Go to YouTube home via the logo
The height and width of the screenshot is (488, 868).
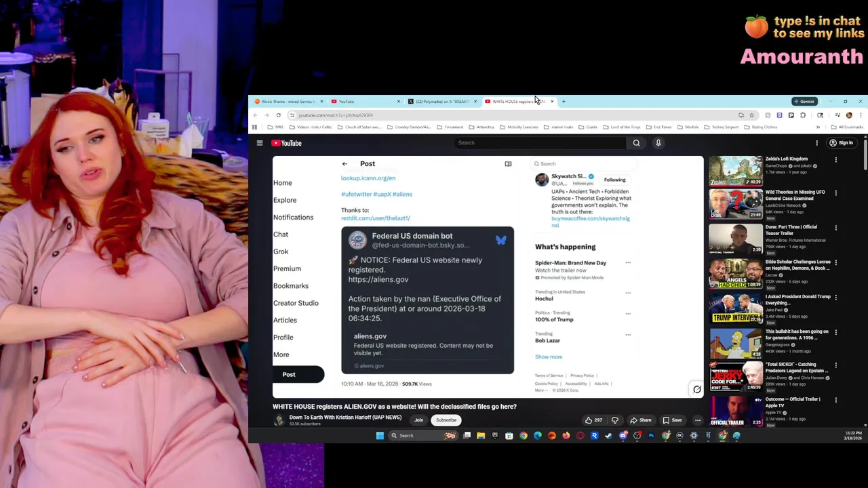286,143
